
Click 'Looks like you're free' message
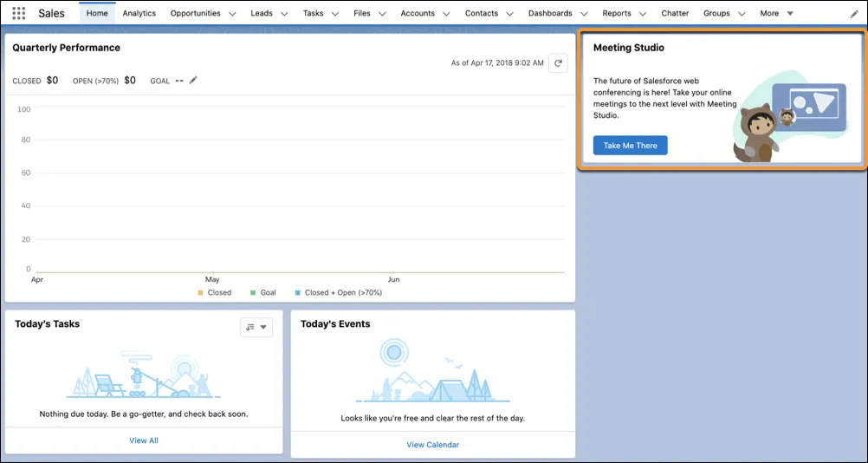pyautogui.click(x=433, y=418)
